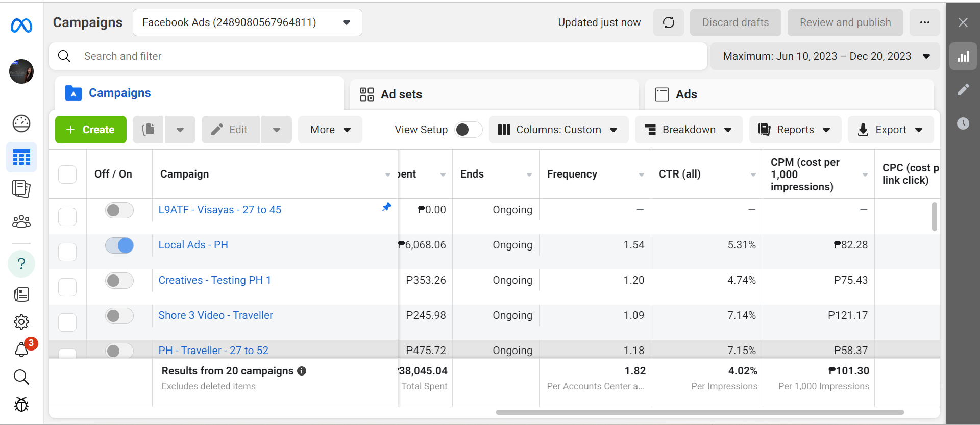Viewport: 980px width, 425px height.
Task: Open PH - Traveller - 27 to 52 link
Action: (213, 351)
